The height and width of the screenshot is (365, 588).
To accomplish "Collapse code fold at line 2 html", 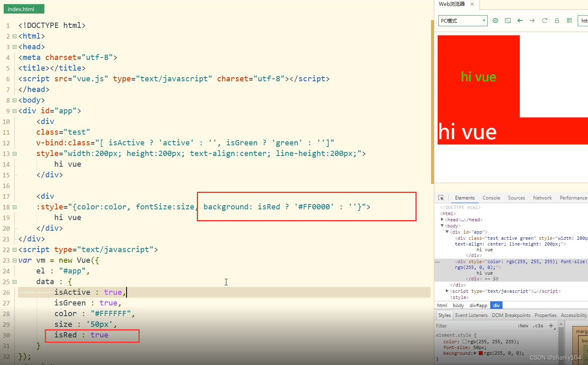I will (14, 36).
